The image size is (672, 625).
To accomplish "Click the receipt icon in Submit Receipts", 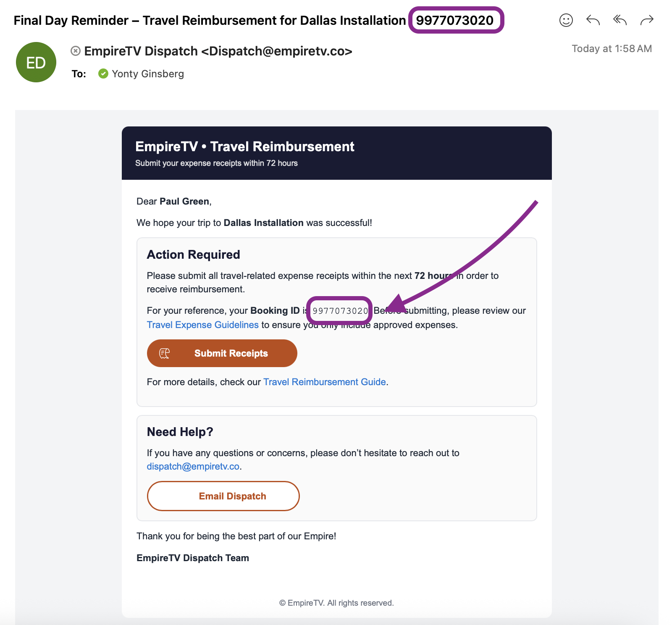I will (x=164, y=353).
